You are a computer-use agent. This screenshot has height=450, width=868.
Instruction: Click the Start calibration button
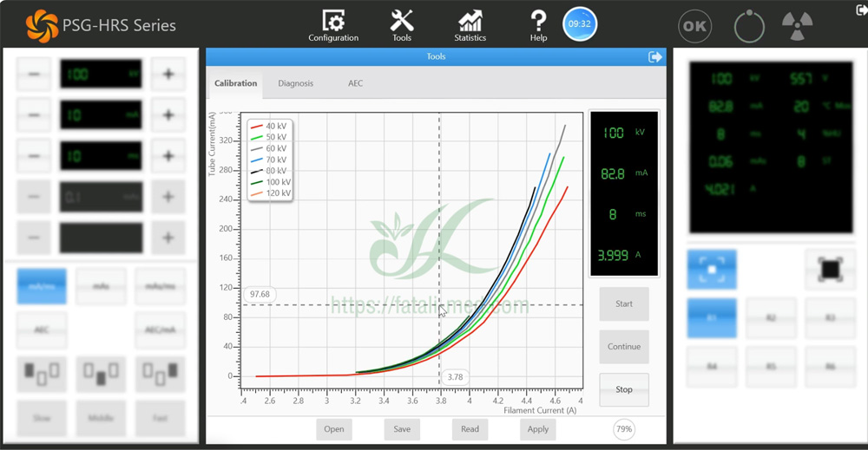(x=624, y=304)
